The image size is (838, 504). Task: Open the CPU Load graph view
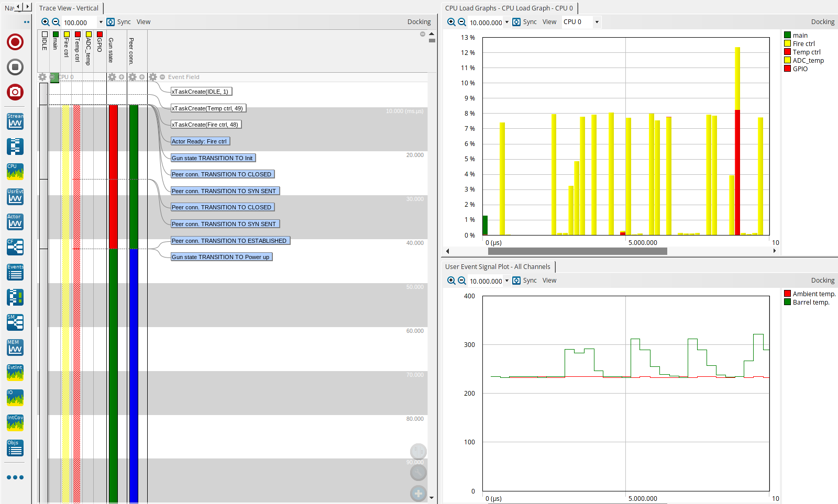point(15,172)
